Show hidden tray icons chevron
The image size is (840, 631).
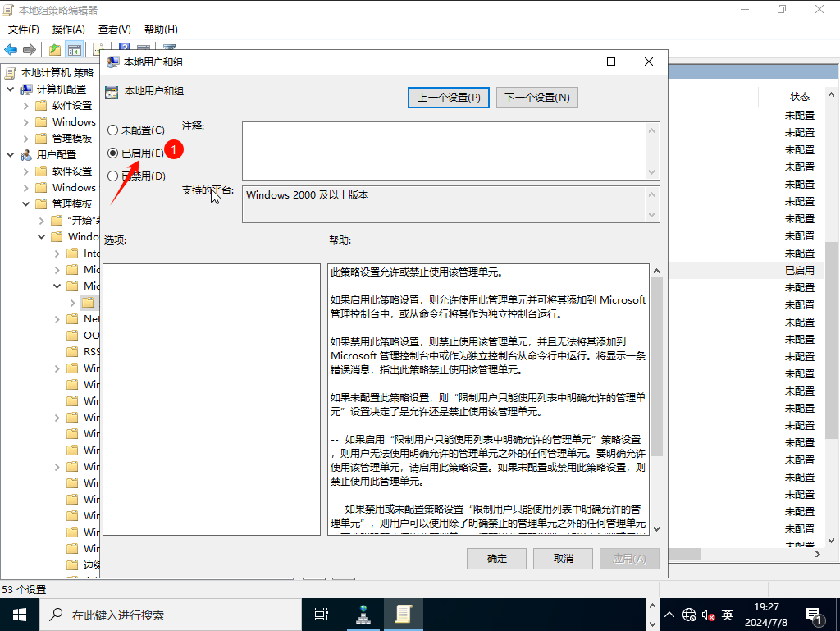click(669, 615)
